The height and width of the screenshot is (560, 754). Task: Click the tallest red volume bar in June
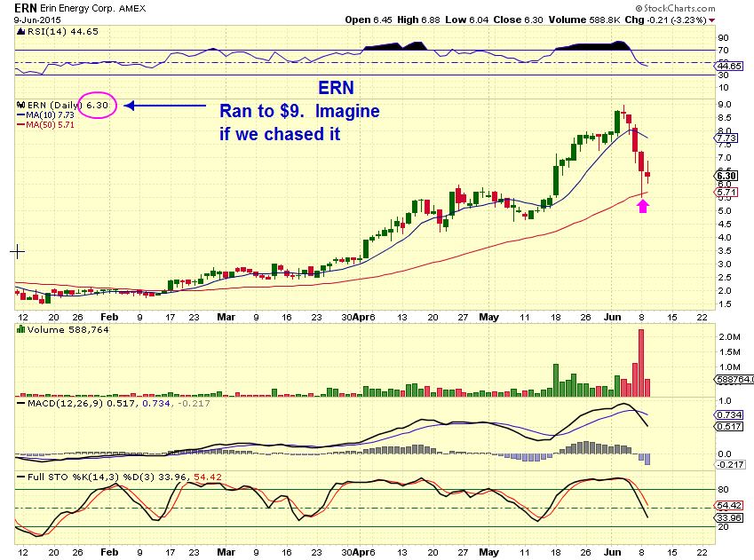click(641, 363)
